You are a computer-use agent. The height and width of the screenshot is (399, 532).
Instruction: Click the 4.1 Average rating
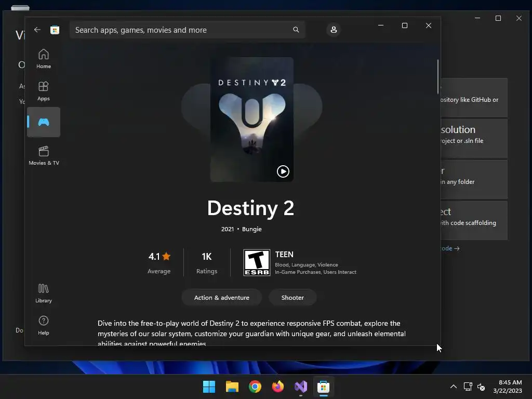coord(159,262)
